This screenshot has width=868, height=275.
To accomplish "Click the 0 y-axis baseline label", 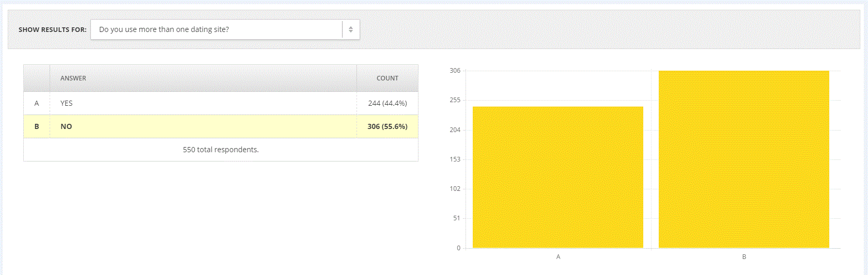I will [x=458, y=248].
